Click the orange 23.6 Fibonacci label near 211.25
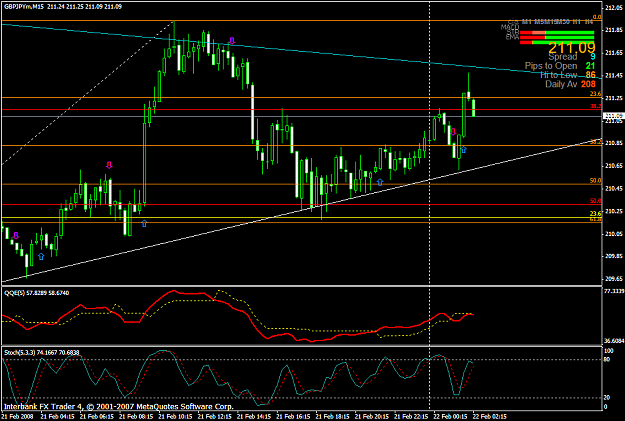The height and width of the screenshot is (421, 625). coord(596,94)
